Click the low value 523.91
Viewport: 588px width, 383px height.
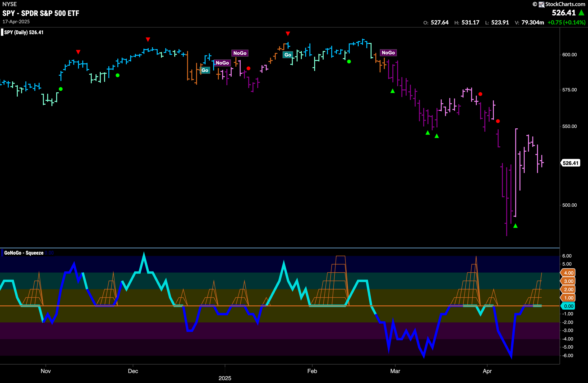pyautogui.click(x=500, y=23)
